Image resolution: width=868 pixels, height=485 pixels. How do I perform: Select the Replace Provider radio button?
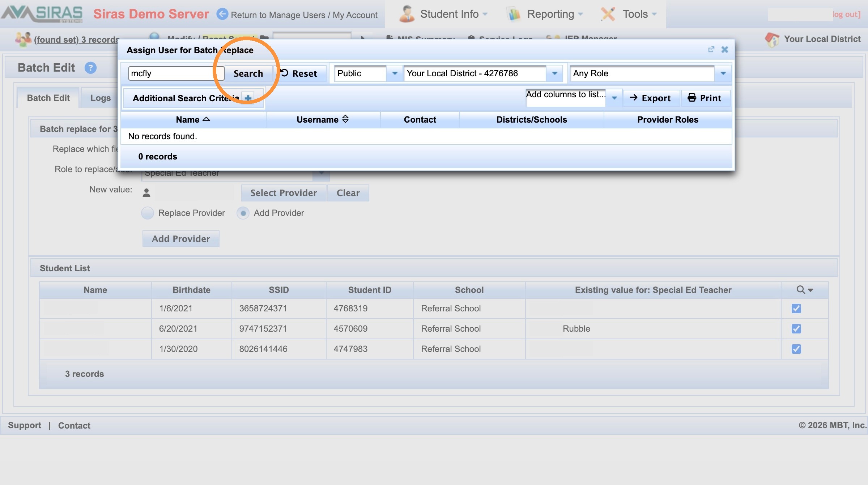147,213
